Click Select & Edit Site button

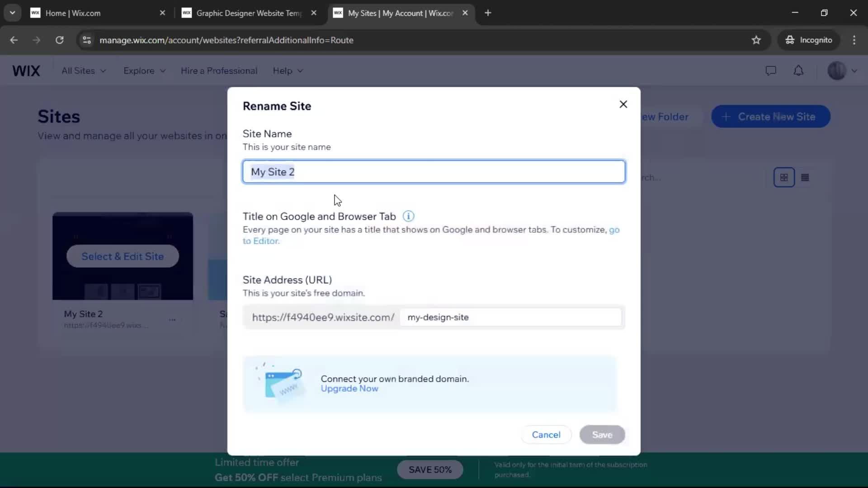(x=123, y=257)
